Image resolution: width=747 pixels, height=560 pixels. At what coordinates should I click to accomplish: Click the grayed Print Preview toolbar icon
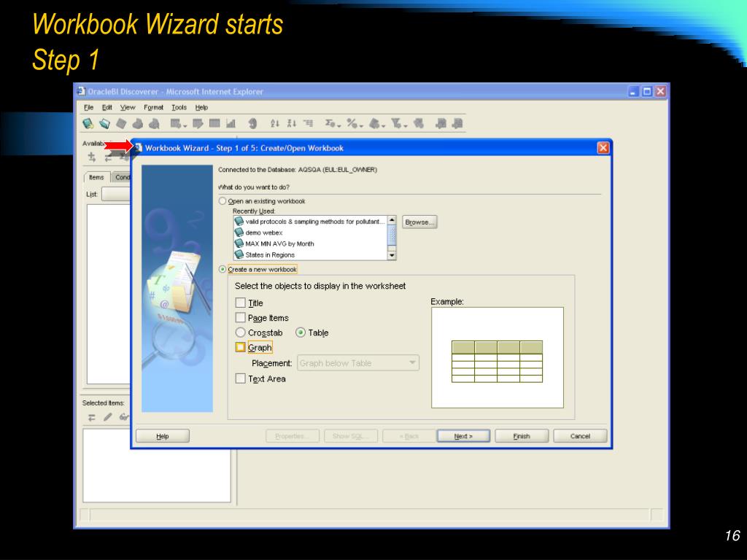point(154,124)
